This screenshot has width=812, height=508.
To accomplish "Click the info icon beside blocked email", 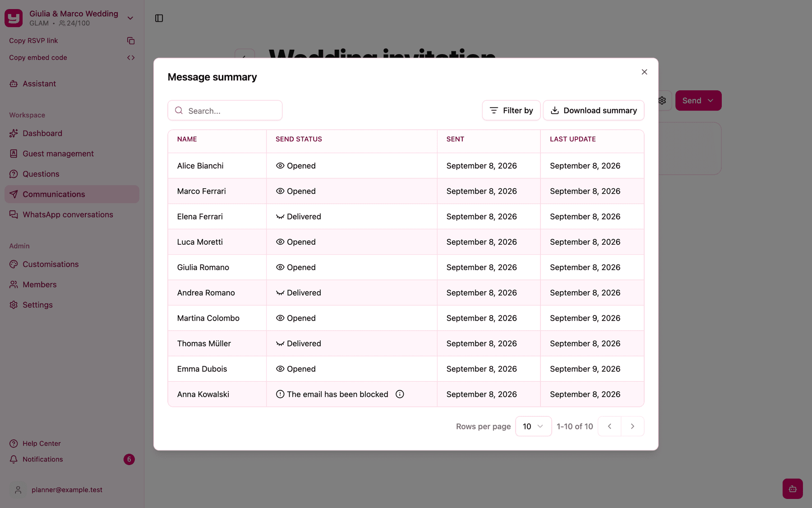I will click(x=400, y=394).
